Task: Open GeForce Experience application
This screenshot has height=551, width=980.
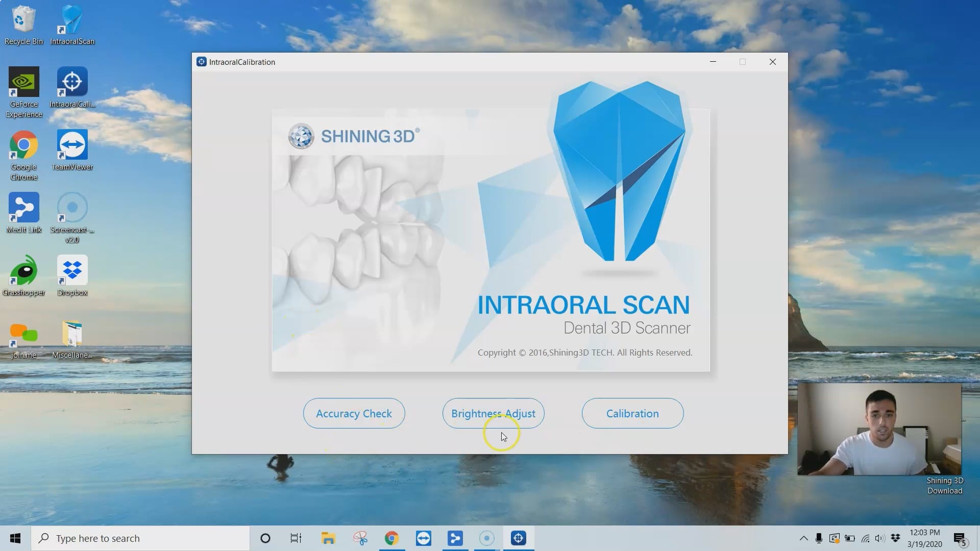Action: [x=23, y=87]
